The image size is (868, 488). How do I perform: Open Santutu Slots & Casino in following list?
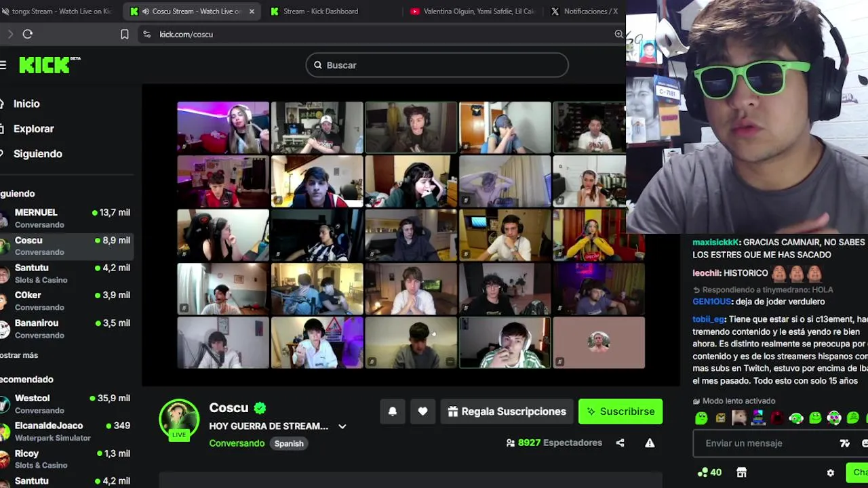[x=66, y=274]
